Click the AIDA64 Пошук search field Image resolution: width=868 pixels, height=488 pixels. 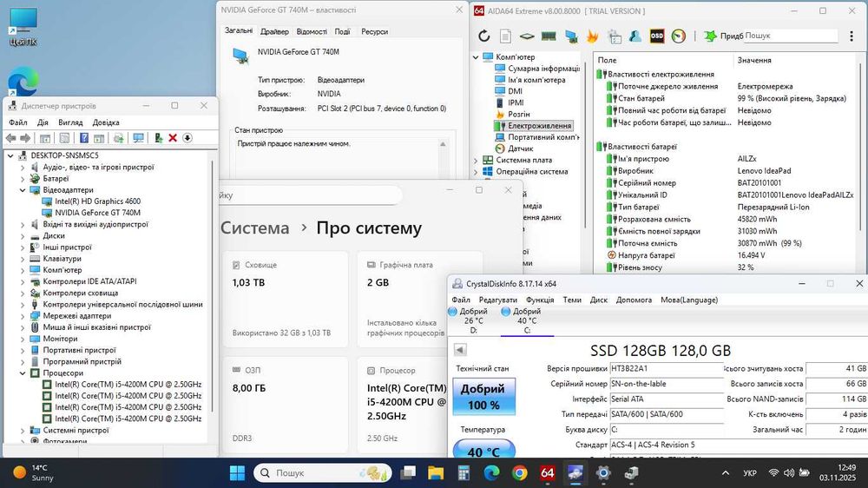(791, 36)
